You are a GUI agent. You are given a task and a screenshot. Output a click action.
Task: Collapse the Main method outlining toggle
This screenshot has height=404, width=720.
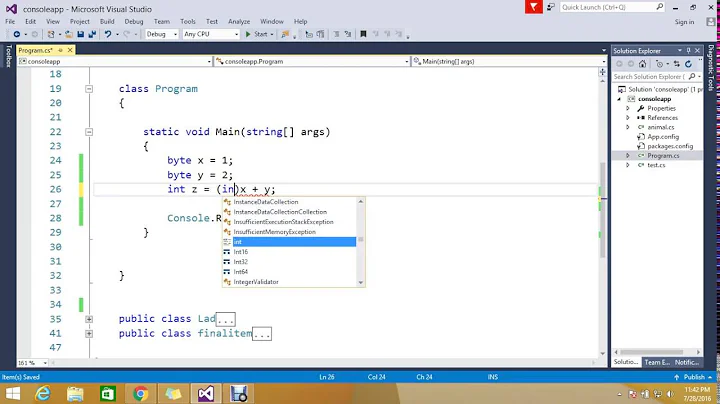[x=89, y=132]
